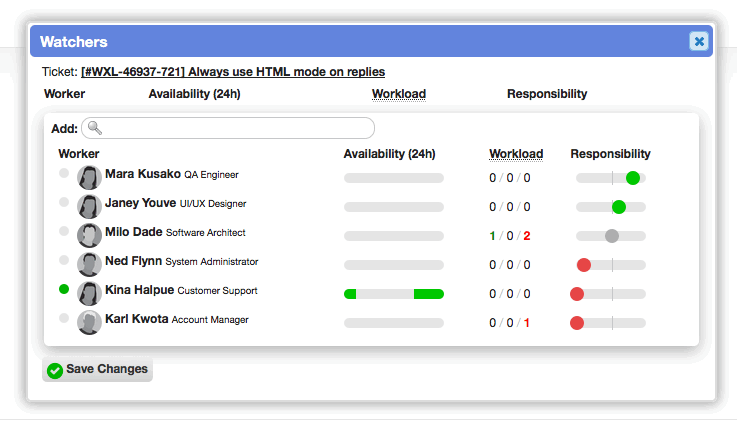
Task: Click Kina Halpue's green availability bar
Action: pyautogui.click(x=394, y=294)
